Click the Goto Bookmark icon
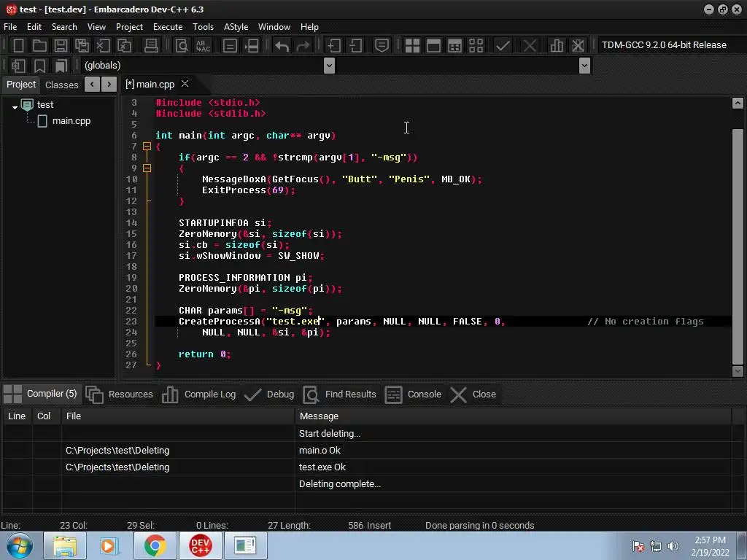 (x=61, y=66)
